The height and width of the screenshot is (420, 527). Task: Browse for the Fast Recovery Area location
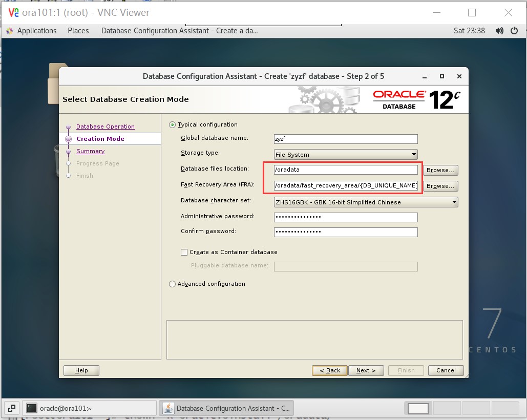click(440, 185)
